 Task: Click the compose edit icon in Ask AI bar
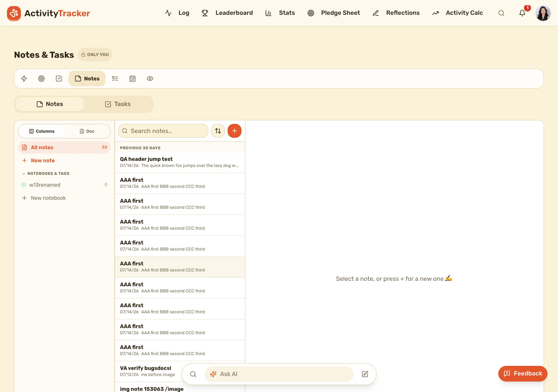click(x=365, y=374)
